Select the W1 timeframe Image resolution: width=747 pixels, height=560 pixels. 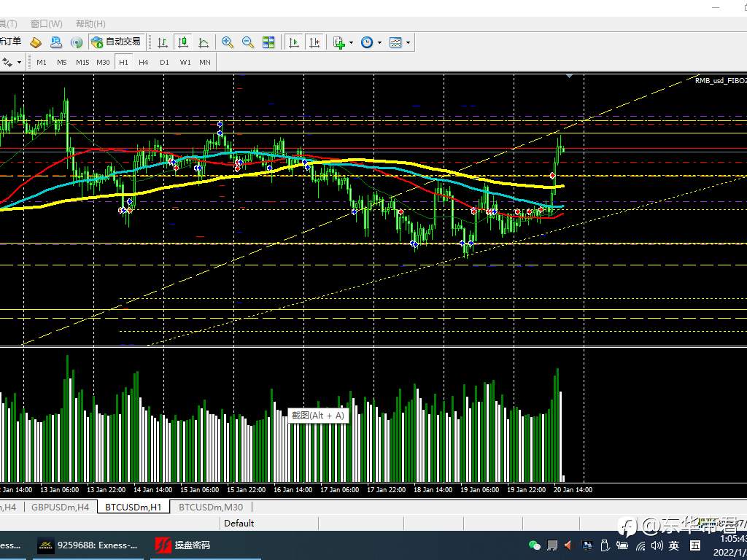(185, 63)
